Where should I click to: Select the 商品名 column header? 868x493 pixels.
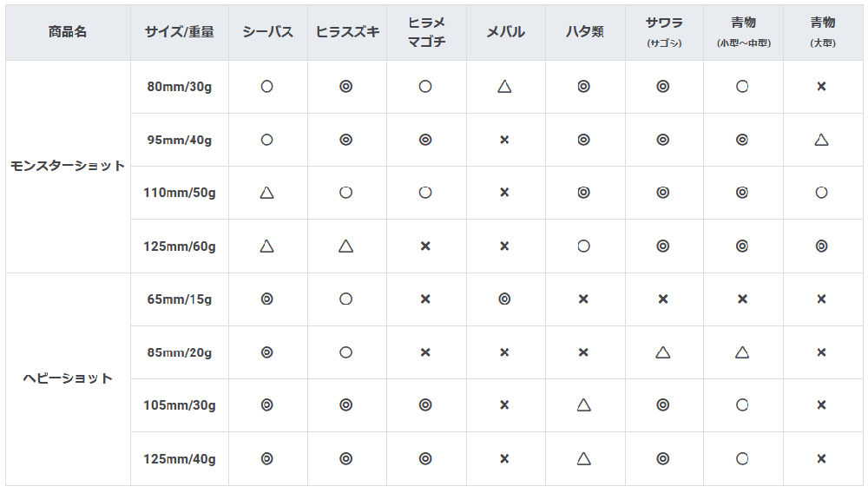pyautogui.click(x=68, y=32)
